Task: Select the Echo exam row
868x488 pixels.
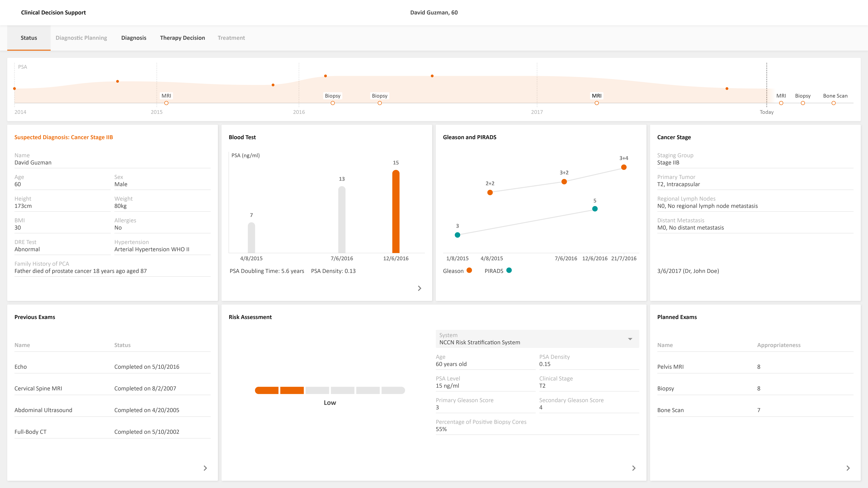Action: 113,367
